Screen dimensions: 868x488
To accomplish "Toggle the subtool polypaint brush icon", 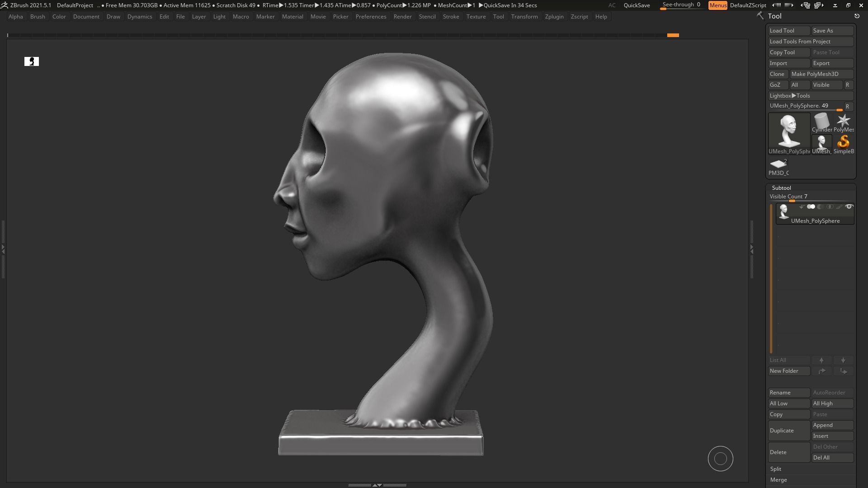I will pos(839,207).
